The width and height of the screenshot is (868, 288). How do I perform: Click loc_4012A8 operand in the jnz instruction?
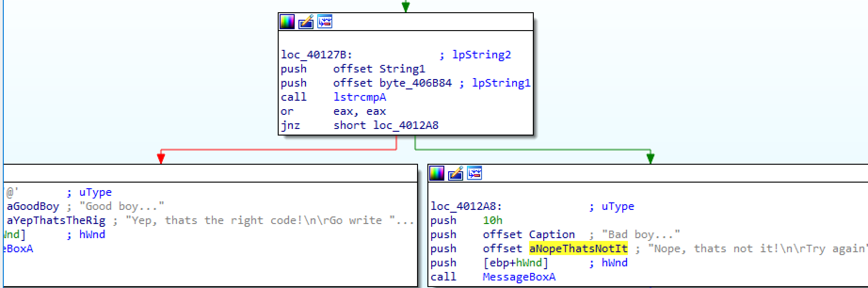tap(405, 126)
